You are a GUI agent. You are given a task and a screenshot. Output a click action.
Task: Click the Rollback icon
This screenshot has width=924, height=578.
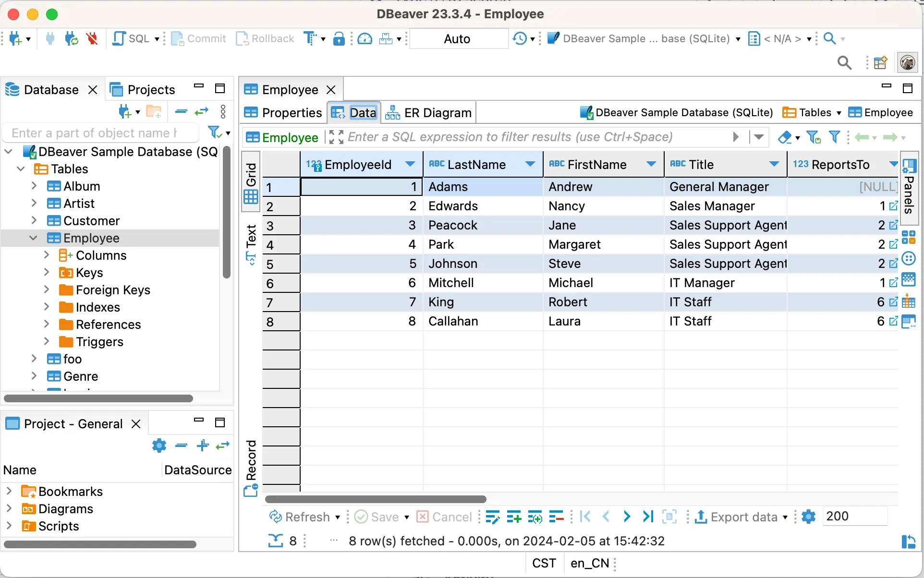tap(243, 38)
